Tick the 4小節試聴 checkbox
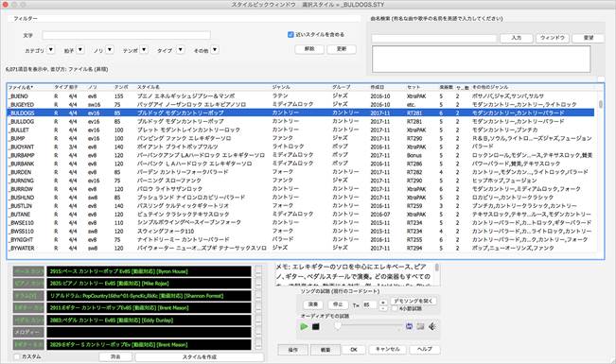Image resolution: width=616 pixels, height=364 pixels. [395, 308]
